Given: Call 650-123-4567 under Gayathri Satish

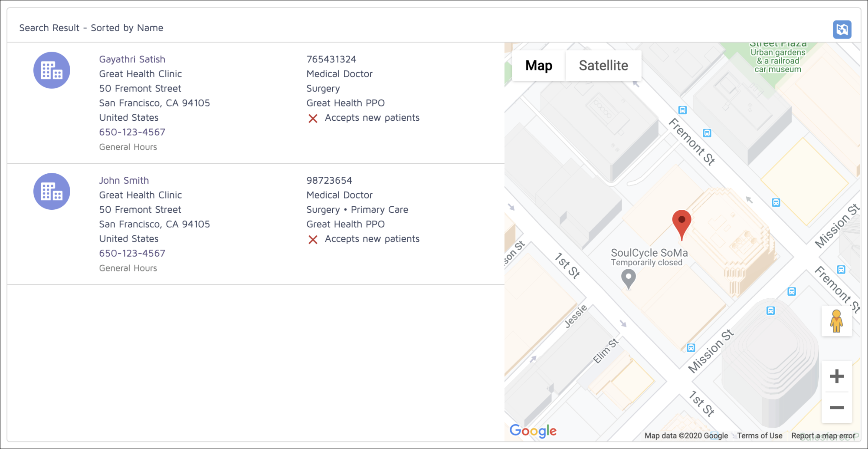Looking at the screenshot, I should pyautogui.click(x=132, y=132).
